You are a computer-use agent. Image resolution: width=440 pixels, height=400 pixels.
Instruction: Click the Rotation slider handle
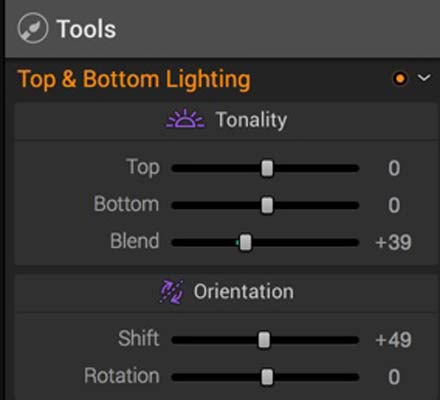click(267, 377)
